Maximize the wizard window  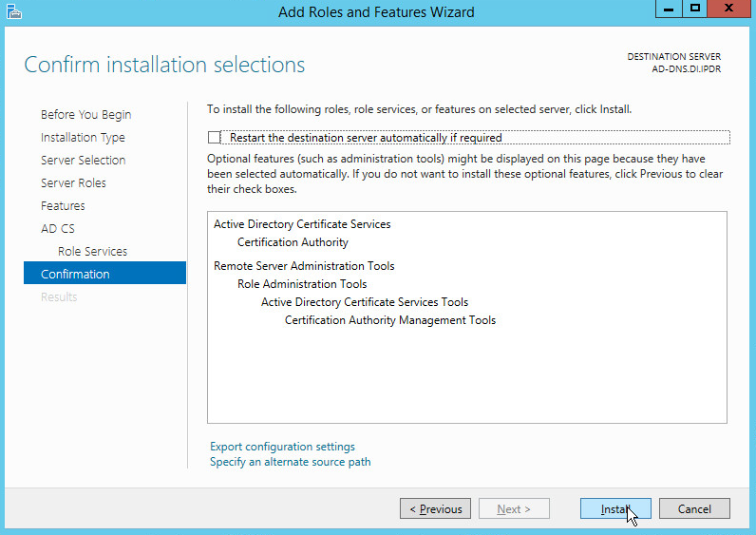(695, 9)
